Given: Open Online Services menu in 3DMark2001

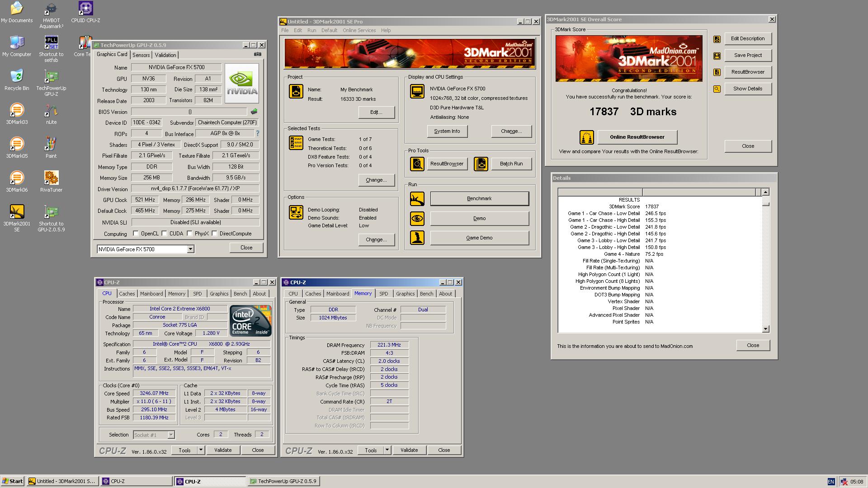Looking at the screenshot, I should point(359,30).
